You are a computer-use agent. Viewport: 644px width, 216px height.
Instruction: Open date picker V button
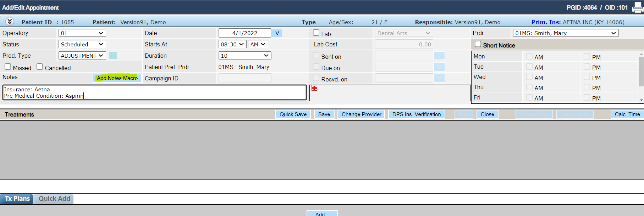277,33
